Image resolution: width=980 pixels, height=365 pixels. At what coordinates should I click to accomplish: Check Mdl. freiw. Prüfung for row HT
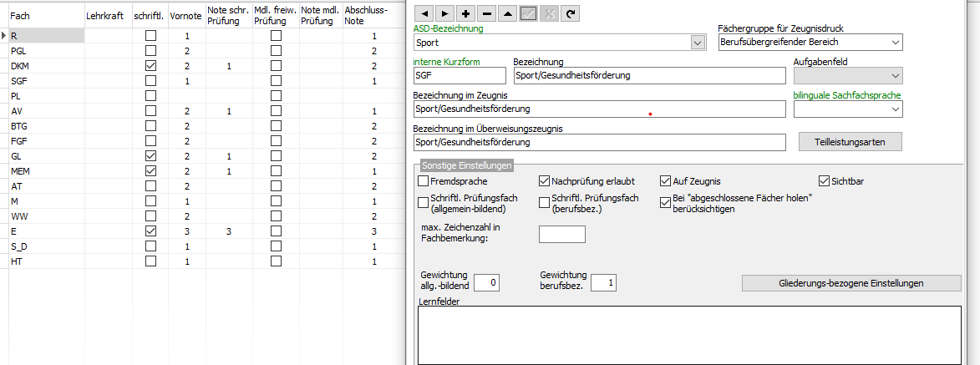[276, 261]
